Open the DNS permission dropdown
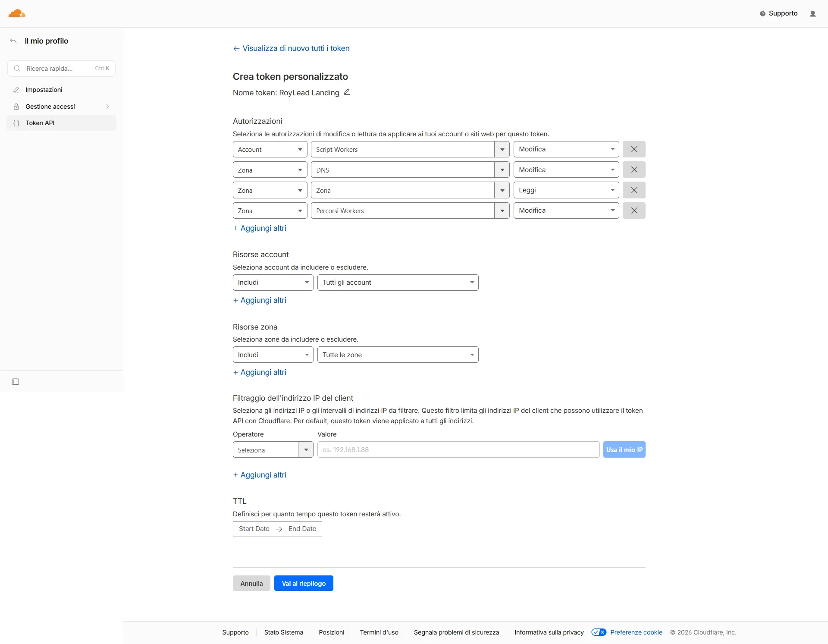The height and width of the screenshot is (644, 828). [x=410, y=170]
